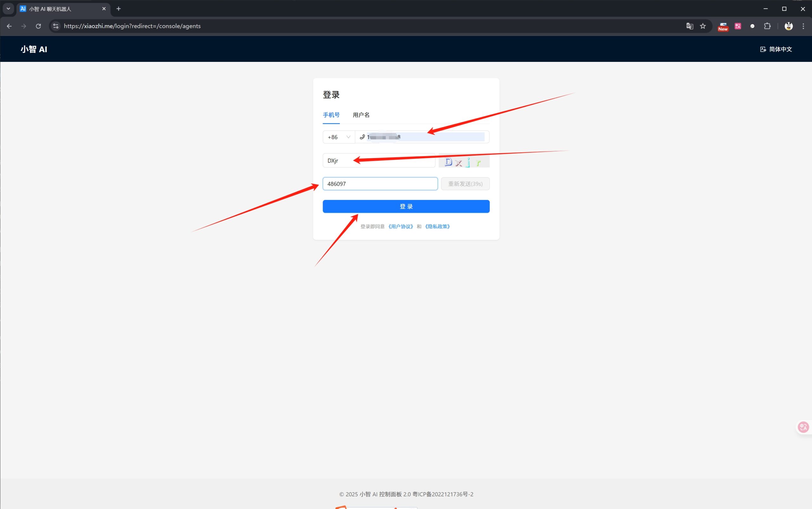Open site information icon in address bar
Viewport: 812px width, 509px height.
click(56, 26)
